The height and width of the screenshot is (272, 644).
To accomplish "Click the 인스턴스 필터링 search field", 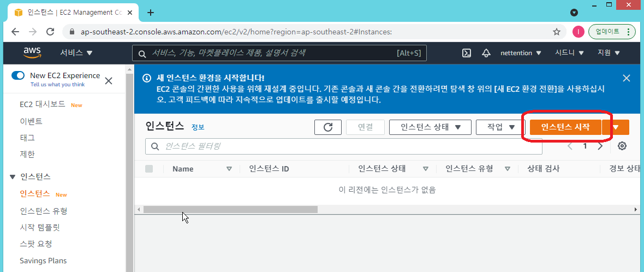I will tap(343, 146).
